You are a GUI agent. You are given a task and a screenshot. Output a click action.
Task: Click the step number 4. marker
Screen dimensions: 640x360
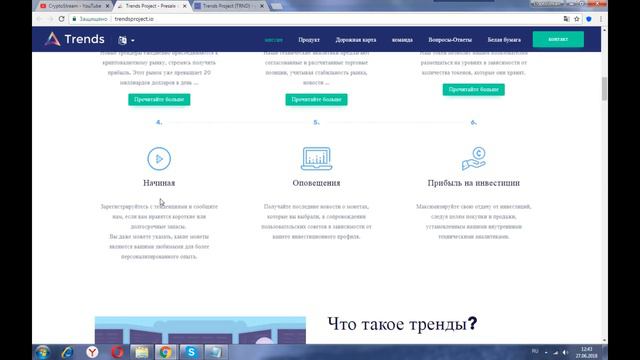(159, 122)
